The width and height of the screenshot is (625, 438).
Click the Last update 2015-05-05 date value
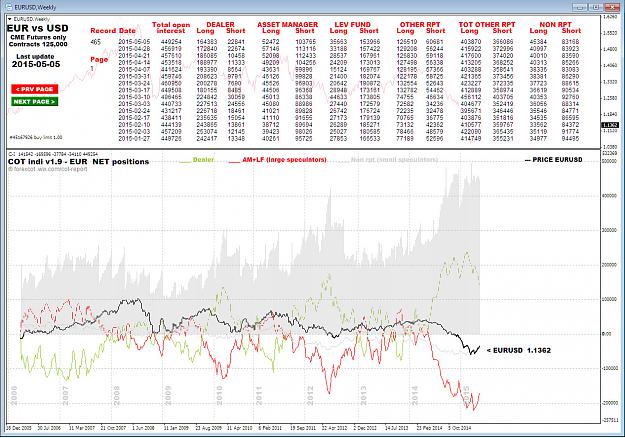coord(36,64)
